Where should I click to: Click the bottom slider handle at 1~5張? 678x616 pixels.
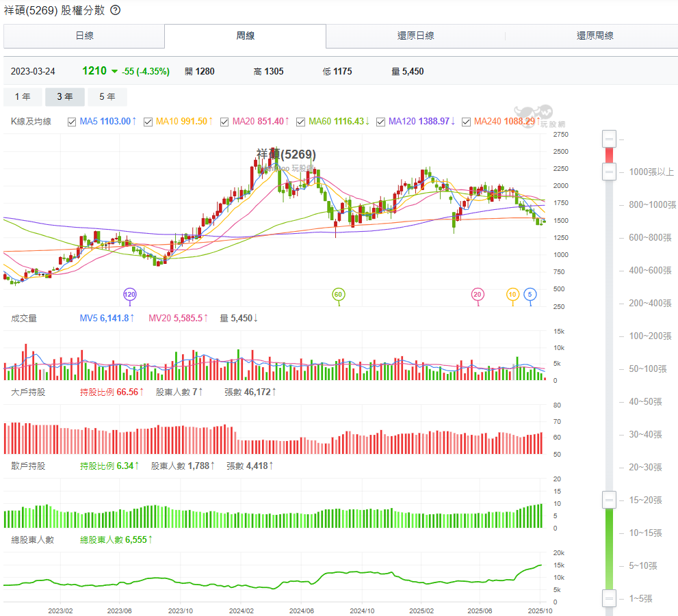tap(609, 598)
